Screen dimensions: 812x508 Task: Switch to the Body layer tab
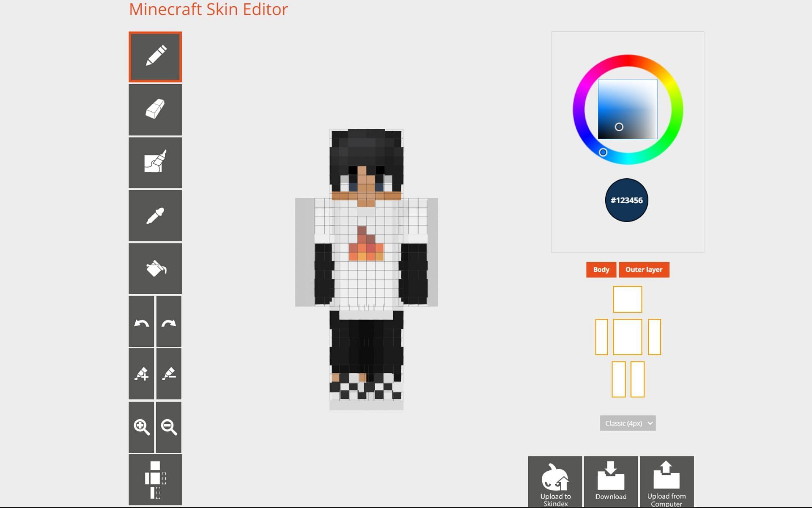601,269
